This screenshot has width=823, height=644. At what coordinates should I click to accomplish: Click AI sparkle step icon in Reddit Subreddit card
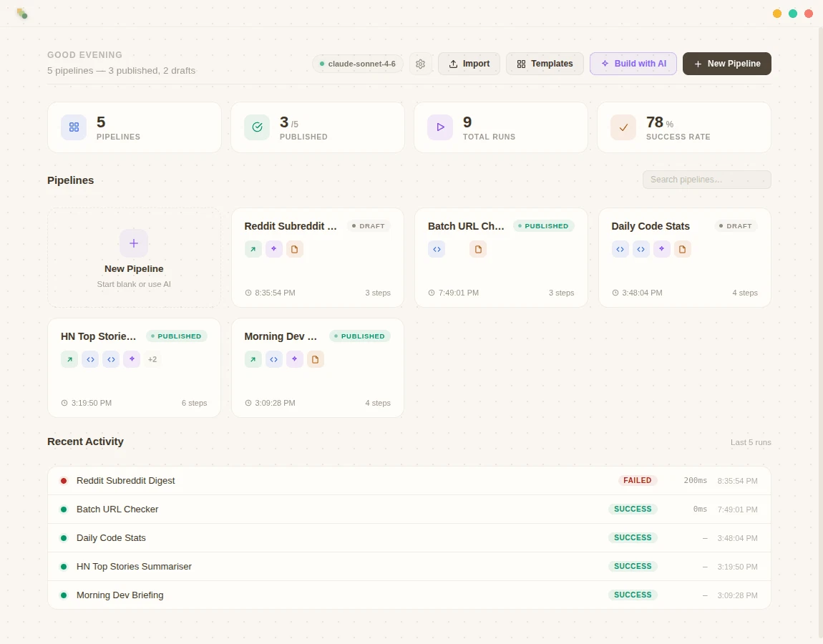pos(274,249)
